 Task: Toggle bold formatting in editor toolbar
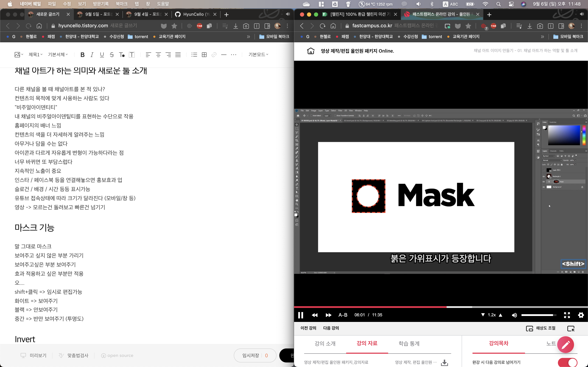coord(82,55)
